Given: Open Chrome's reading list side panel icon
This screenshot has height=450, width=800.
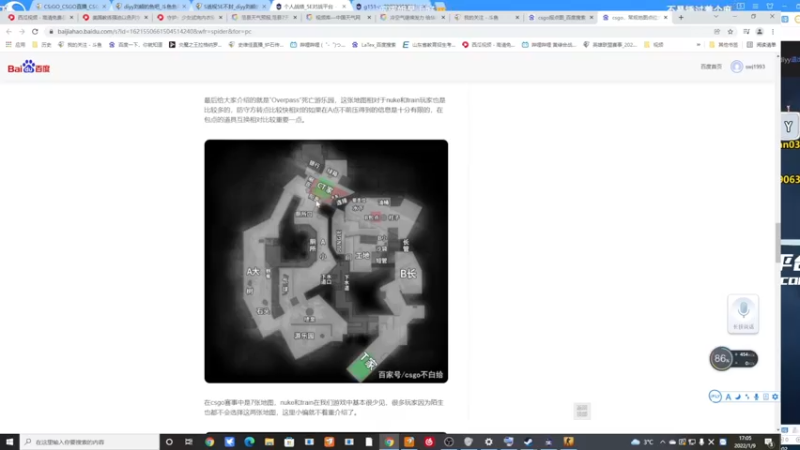Looking at the screenshot, I should [746, 32].
